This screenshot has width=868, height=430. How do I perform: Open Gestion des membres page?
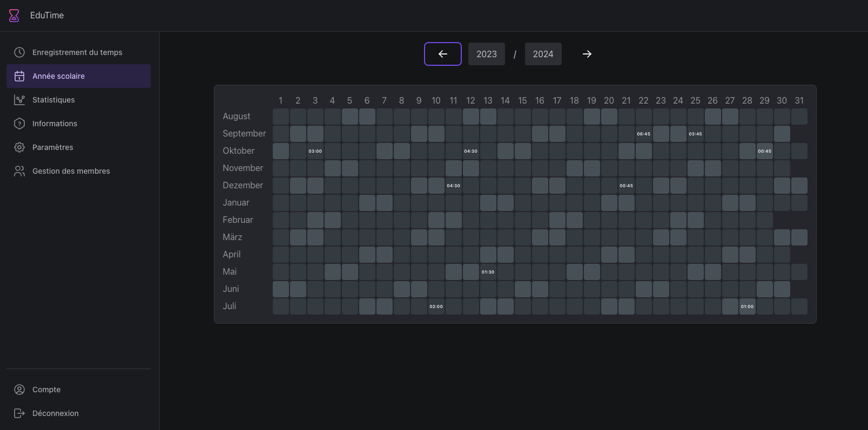[78, 171]
